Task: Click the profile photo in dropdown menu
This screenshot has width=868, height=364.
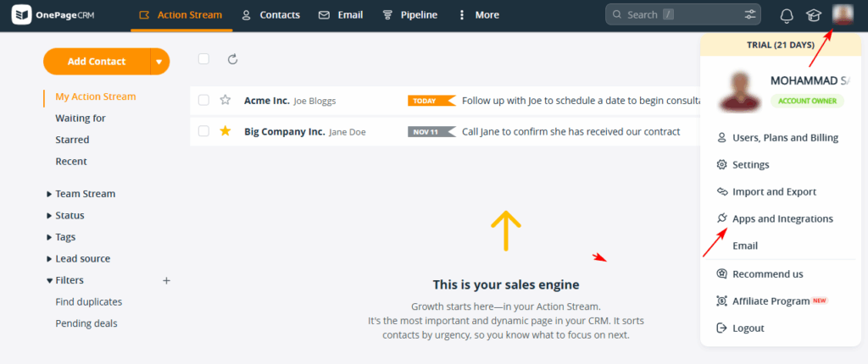Action: pos(738,92)
